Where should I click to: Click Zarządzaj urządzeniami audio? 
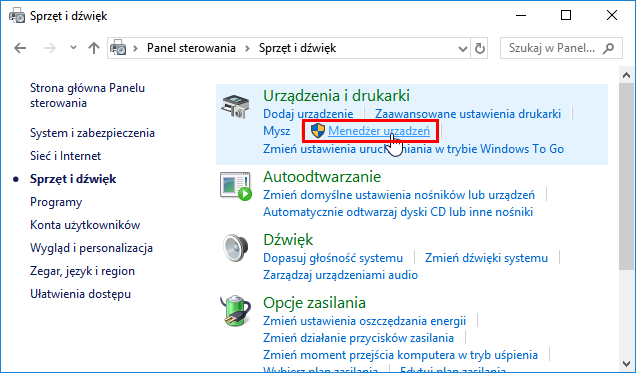click(x=340, y=275)
